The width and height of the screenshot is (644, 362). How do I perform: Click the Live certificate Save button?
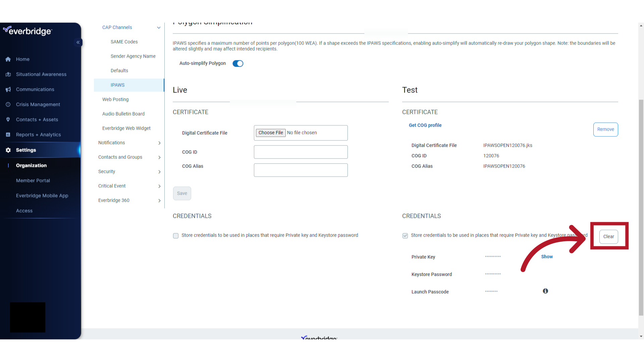(x=182, y=193)
